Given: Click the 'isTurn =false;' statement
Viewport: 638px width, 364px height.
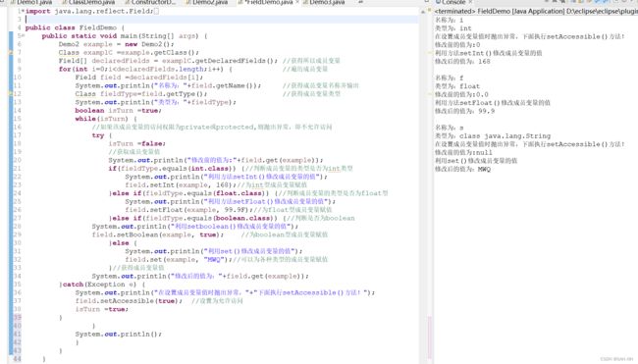Looking at the screenshot, I should click(137, 143).
